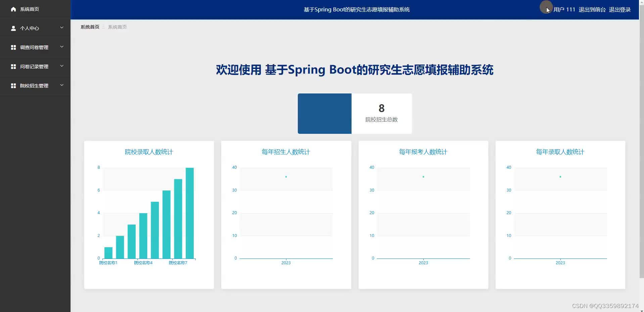The image size is (644, 312).
Task: Click the 每年录取人数统计 chart title
Action: (560, 152)
